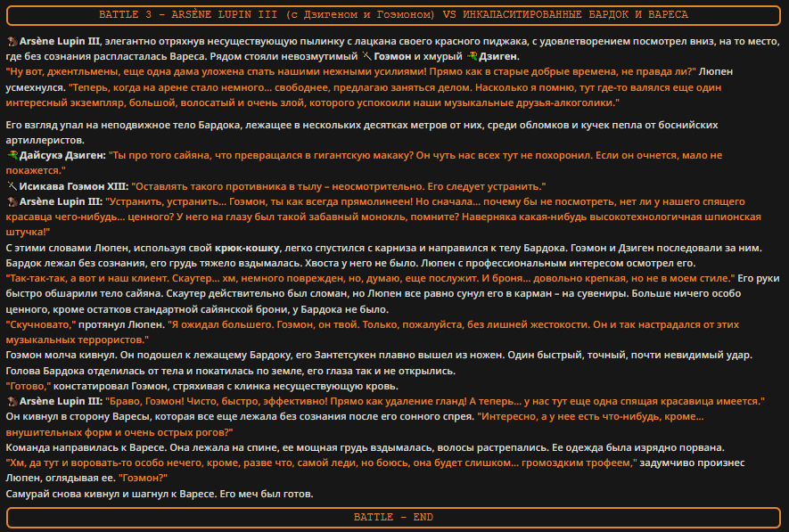Screen dimensions: 789x532
Task: Click the quote '"Скучновато,"'
Action: [x=41, y=325]
